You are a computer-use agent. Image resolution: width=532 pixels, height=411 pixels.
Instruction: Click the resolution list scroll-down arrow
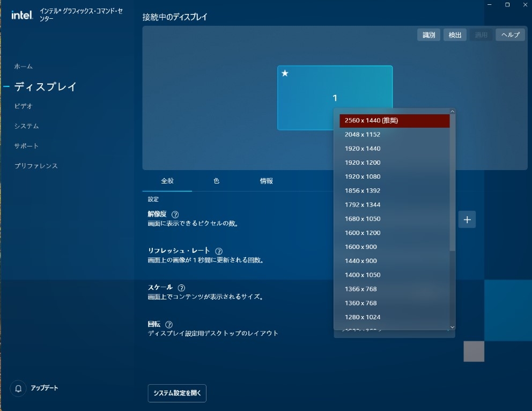point(452,327)
